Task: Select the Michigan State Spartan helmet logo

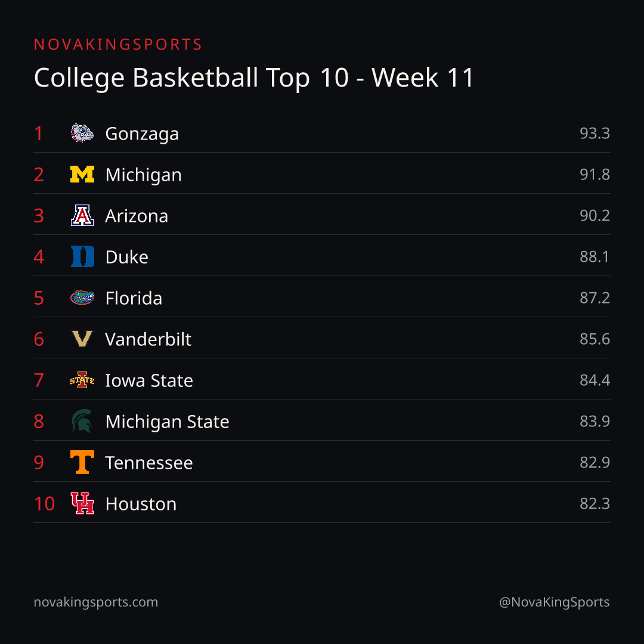Action: click(x=82, y=421)
